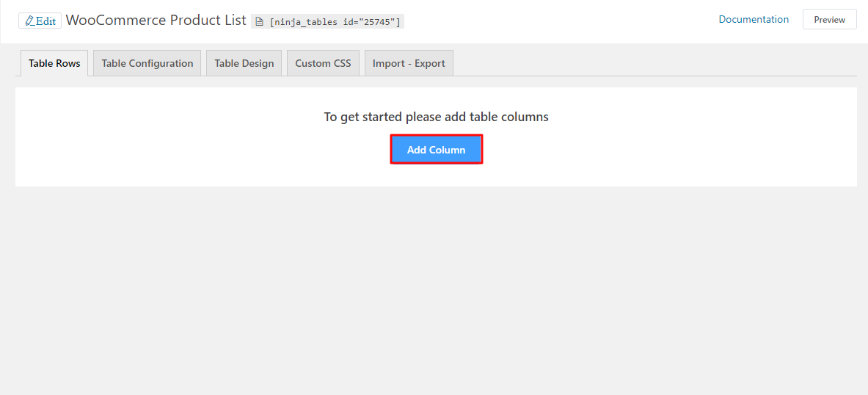Click the shortcode document icon
This screenshot has width=868, height=395.
pyautogui.click(x=259, y=22)
